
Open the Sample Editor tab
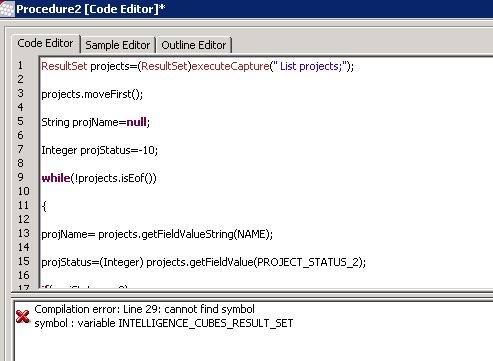click(x=118, y=45)
